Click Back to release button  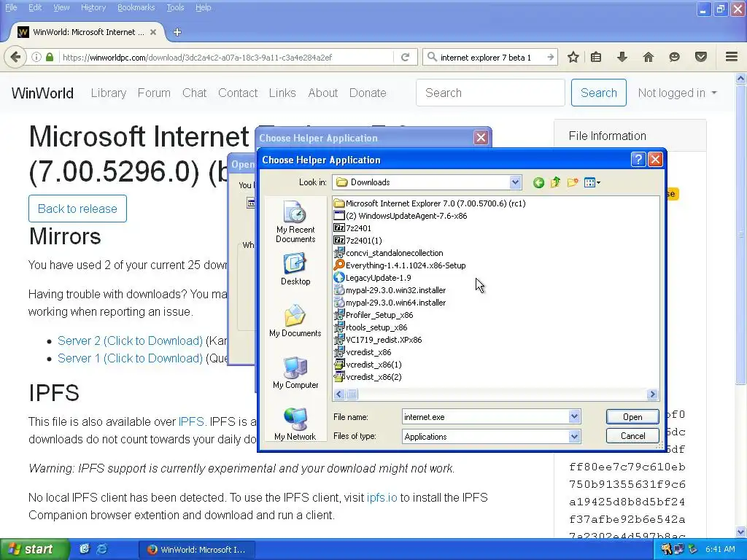[77, 209]
